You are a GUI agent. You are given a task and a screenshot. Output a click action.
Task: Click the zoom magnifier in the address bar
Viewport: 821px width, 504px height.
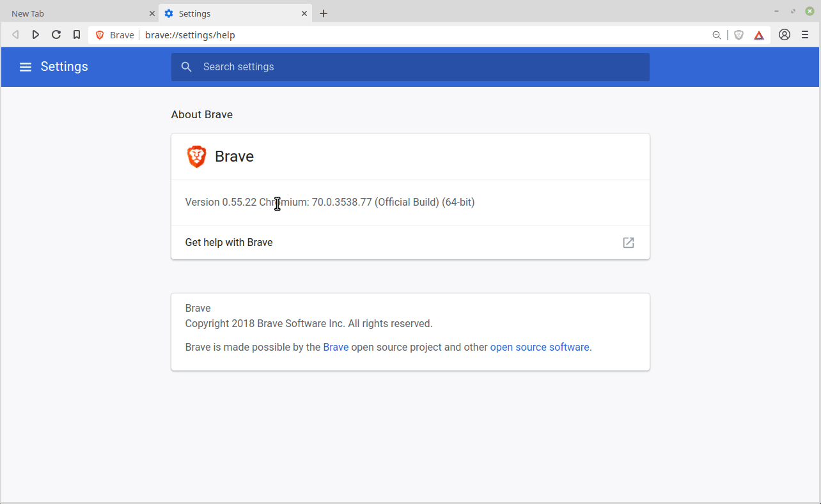click(716, 35)
